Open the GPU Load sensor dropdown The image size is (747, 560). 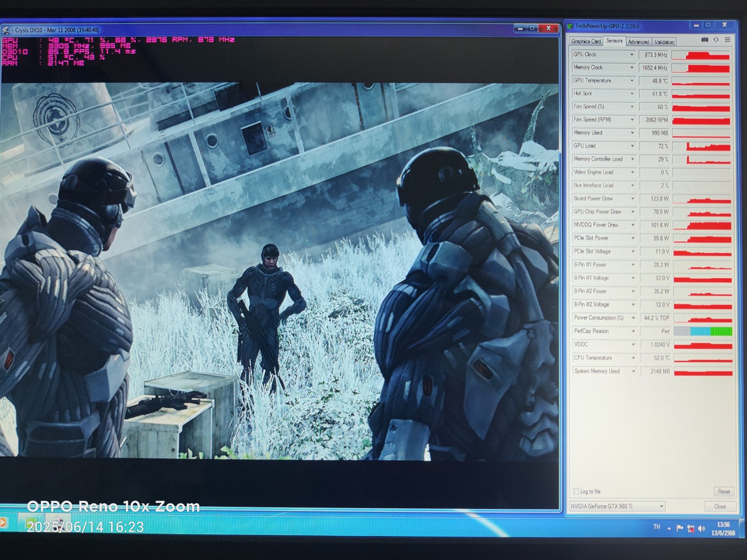click(632, 146)
